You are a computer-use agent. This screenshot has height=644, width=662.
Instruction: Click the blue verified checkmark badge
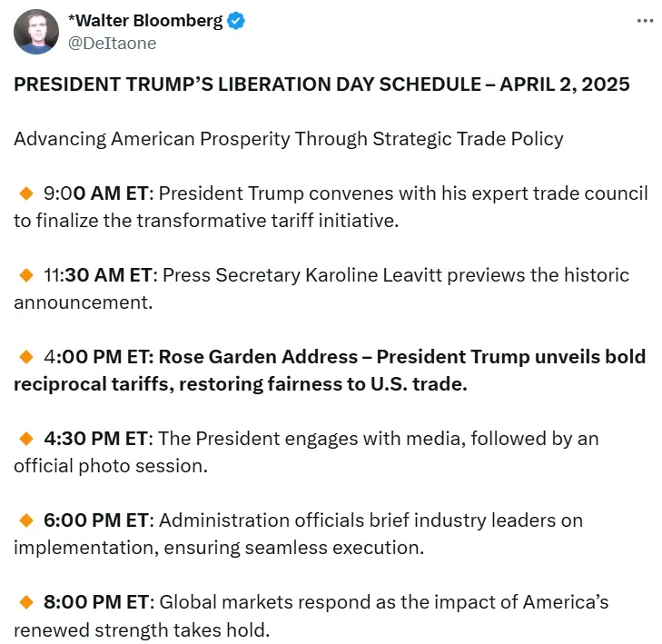pos(236,21)
